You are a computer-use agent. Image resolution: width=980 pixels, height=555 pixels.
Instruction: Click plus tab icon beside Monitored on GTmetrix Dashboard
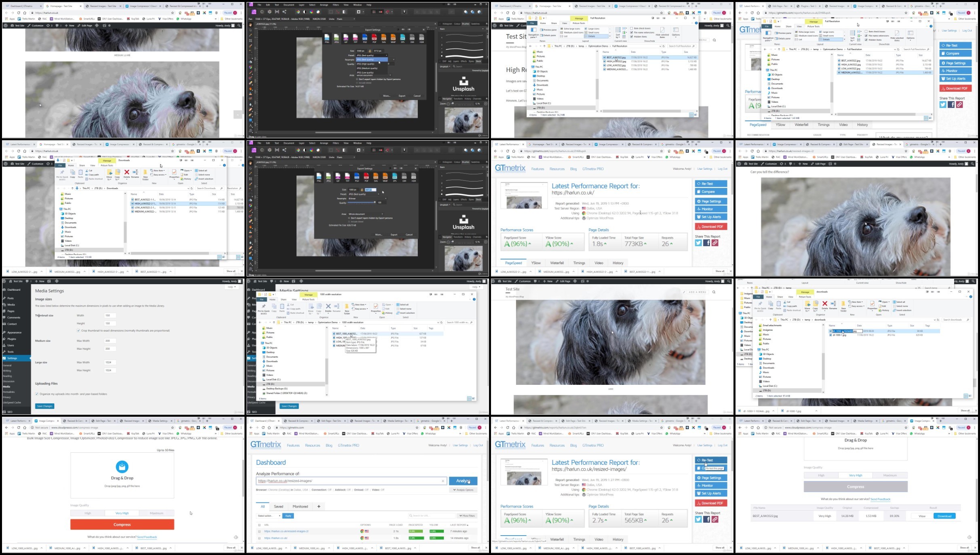(x=318, y=506)
